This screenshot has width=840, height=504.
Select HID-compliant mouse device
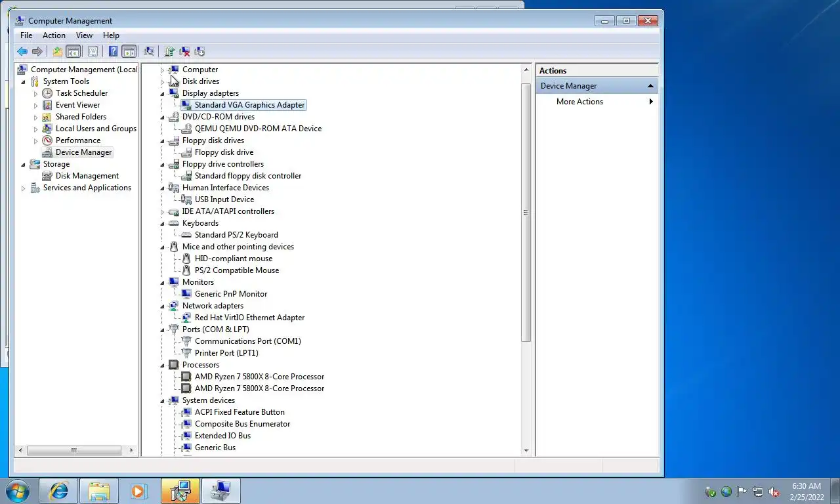pyautogui.click(x=234, y=259)
